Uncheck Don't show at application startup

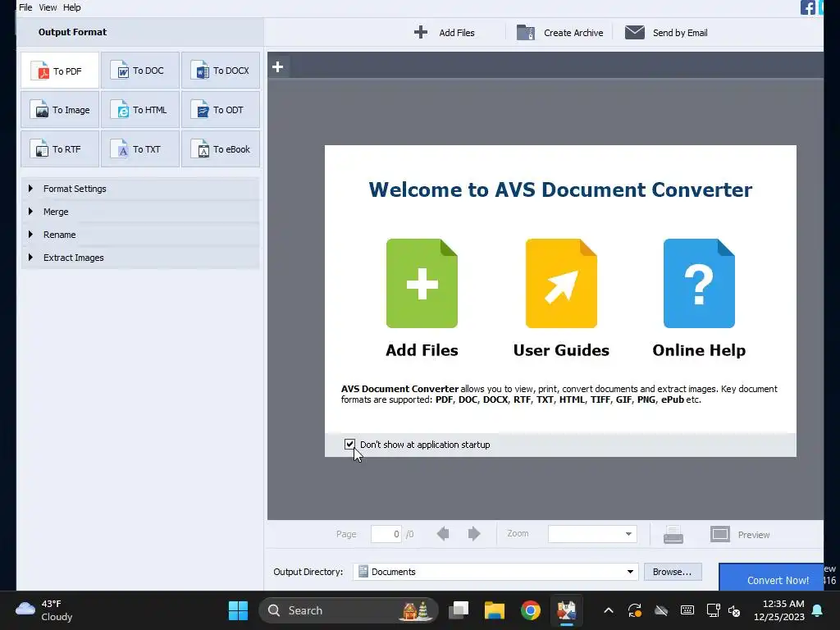pos(349,444)
